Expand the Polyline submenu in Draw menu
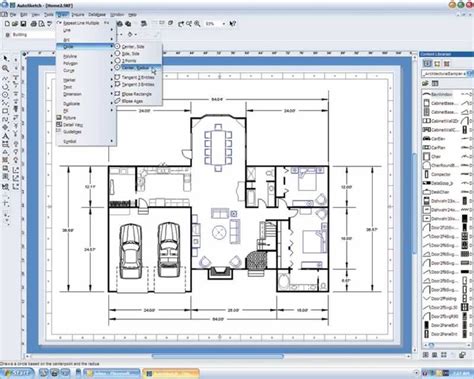Image resolution: width=474 pixels, height=379 pixels. [x=86, y=56]
